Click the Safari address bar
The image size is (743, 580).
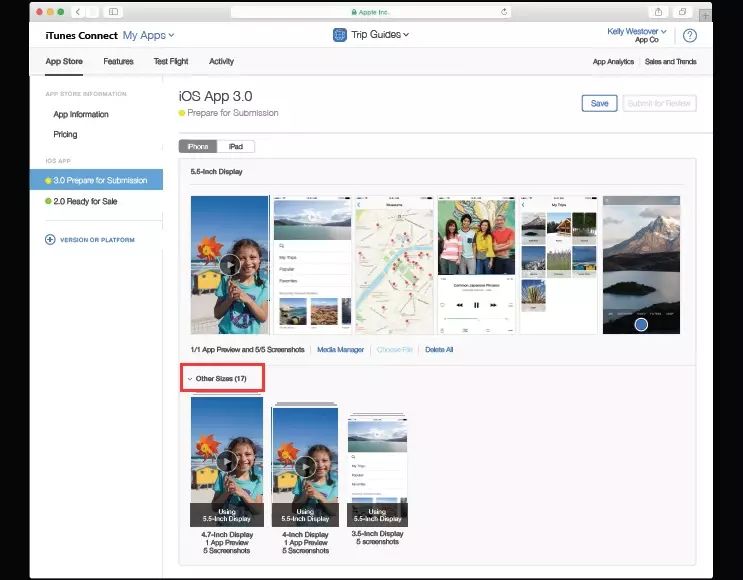[x=371, y=12]
